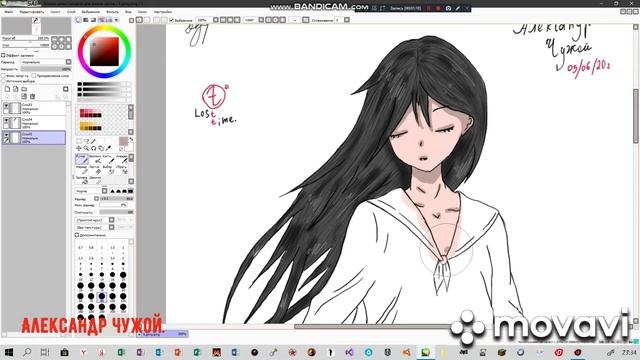The image size is (640, 360).
Task: Adjust the brush Размер size slider
Action: pyautogui.click(x=116, y=199)
